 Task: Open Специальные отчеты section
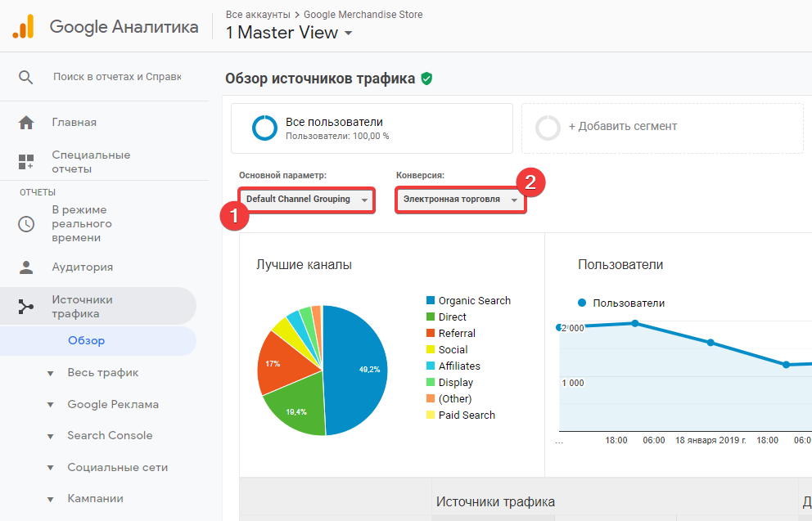(91, 162)
